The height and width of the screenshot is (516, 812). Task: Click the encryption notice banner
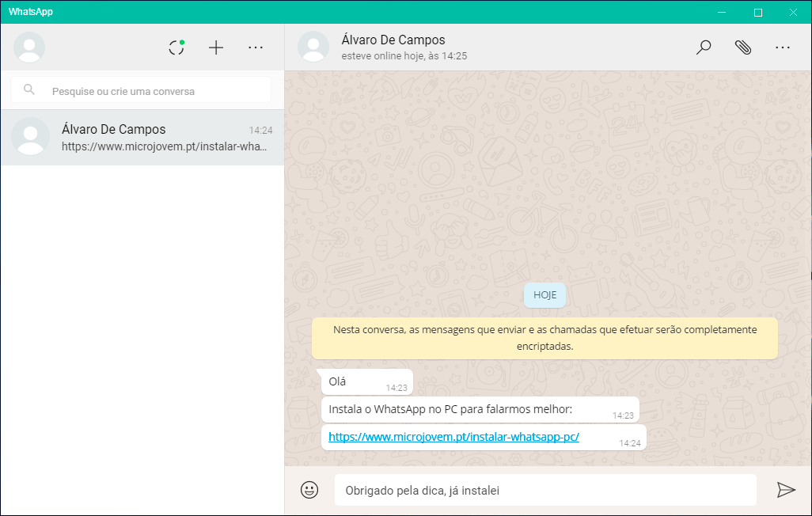[x=544, y=338]
